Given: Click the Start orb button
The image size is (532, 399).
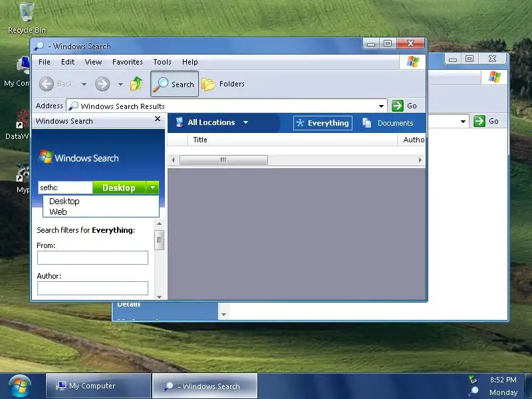Looking at the screenshot, I should point(20,386).
